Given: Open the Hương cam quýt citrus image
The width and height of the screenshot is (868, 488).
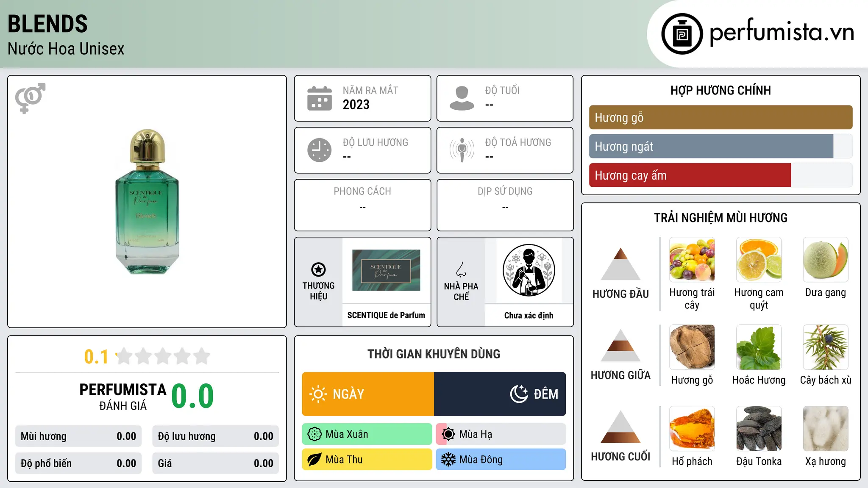Looking at the screenshot, I should [x=759, y=260].
